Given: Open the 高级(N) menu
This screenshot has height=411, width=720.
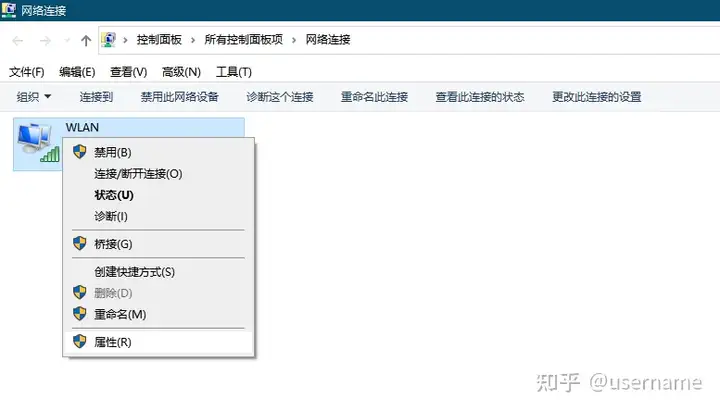Looking at the screenshot, I should 181,72.
